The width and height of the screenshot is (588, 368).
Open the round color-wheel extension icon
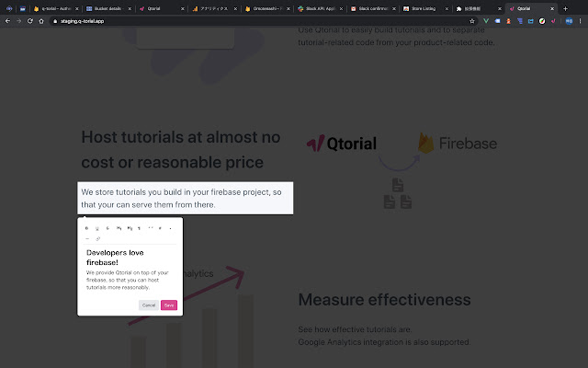tap(542, 21)
